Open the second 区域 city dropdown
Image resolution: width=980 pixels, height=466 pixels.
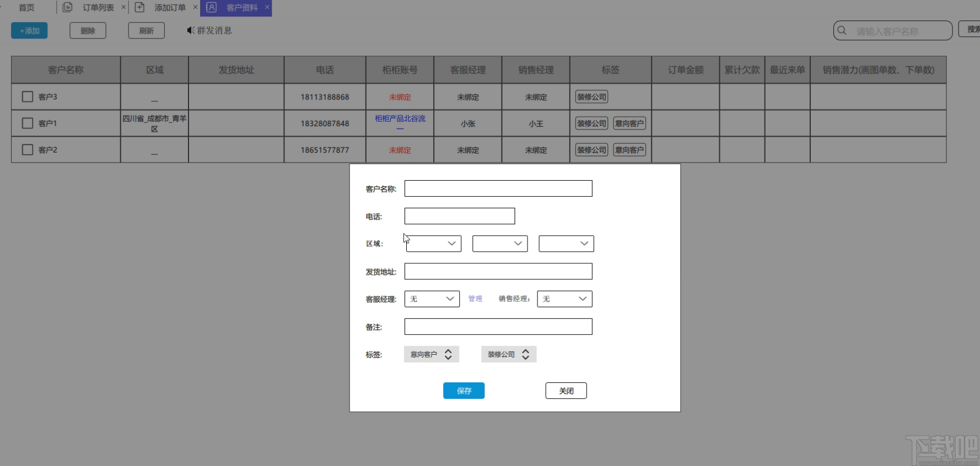click(500, 243)
